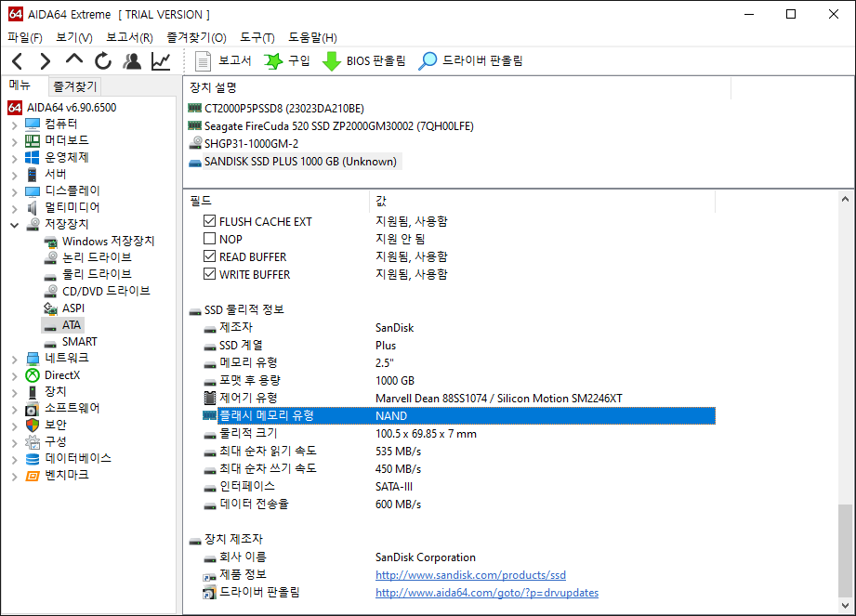
Task: Open the 파일(F) menu
Action: [x=24, y=38]
